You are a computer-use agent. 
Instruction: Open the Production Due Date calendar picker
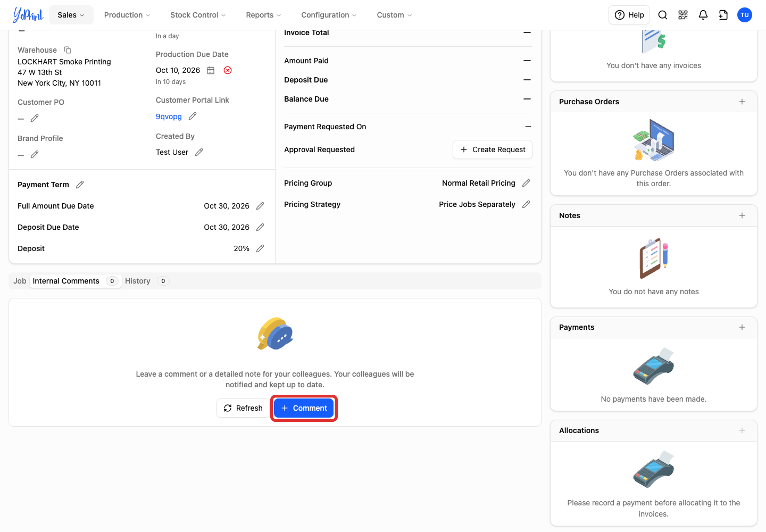tap(211, 70)
